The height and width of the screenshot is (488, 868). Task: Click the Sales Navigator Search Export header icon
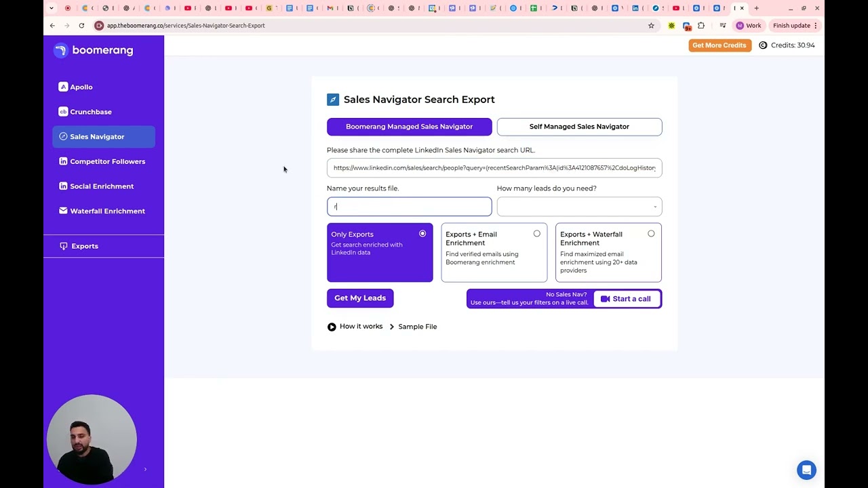coord(333,100)
